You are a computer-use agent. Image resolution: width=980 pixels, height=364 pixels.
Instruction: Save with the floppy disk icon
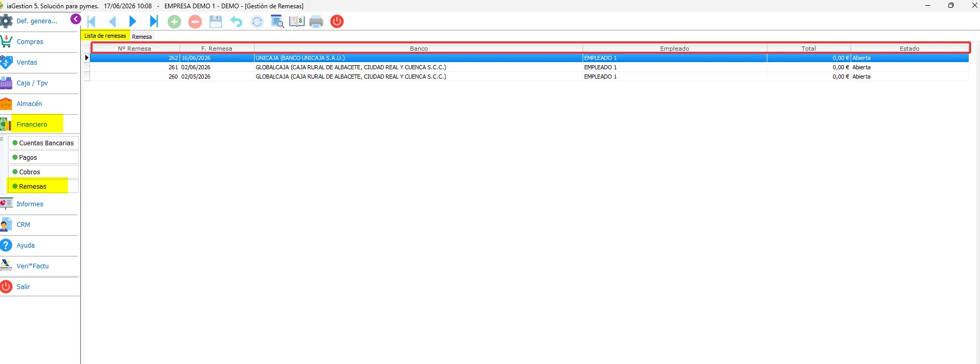[x=216, y=22]
